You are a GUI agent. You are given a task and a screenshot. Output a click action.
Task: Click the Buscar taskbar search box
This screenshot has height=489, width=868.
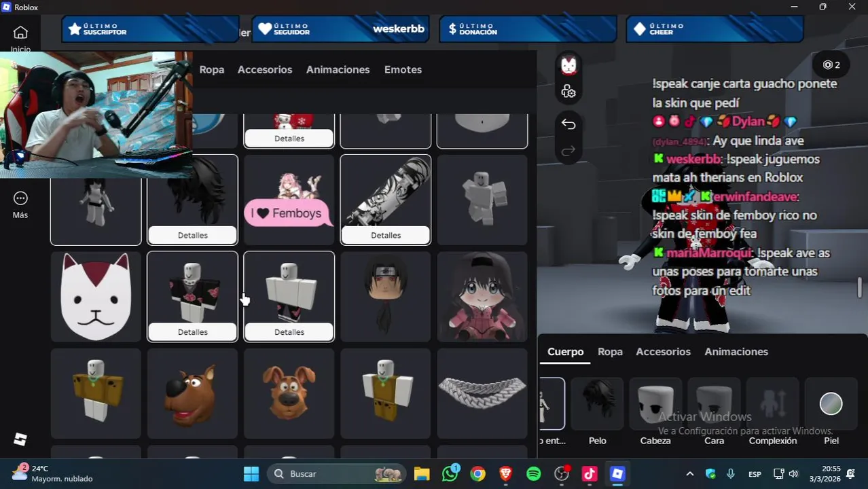click(x=337, y=473)
